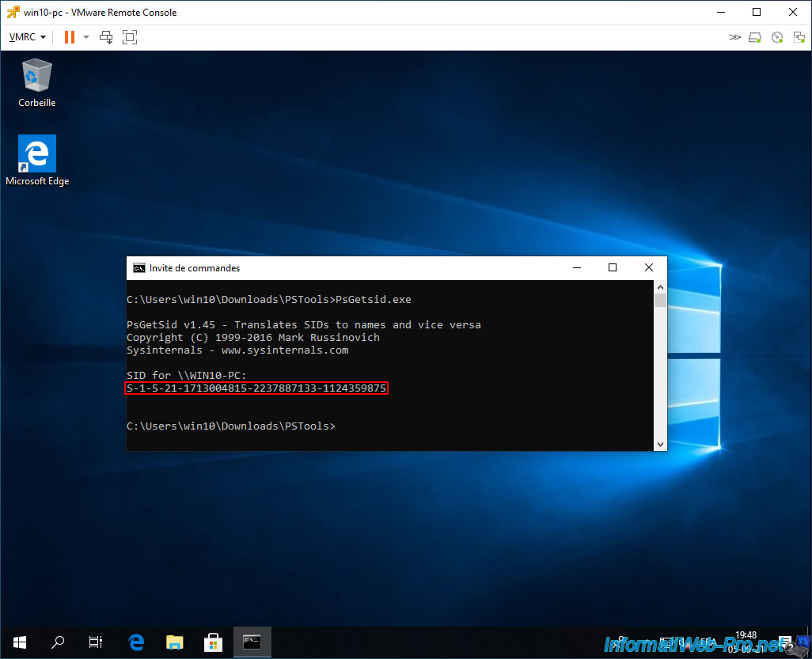Open Task View from the taskbar
Image resolution: width=812 pixels, height=659 pixels.
(x=96, y=642)
